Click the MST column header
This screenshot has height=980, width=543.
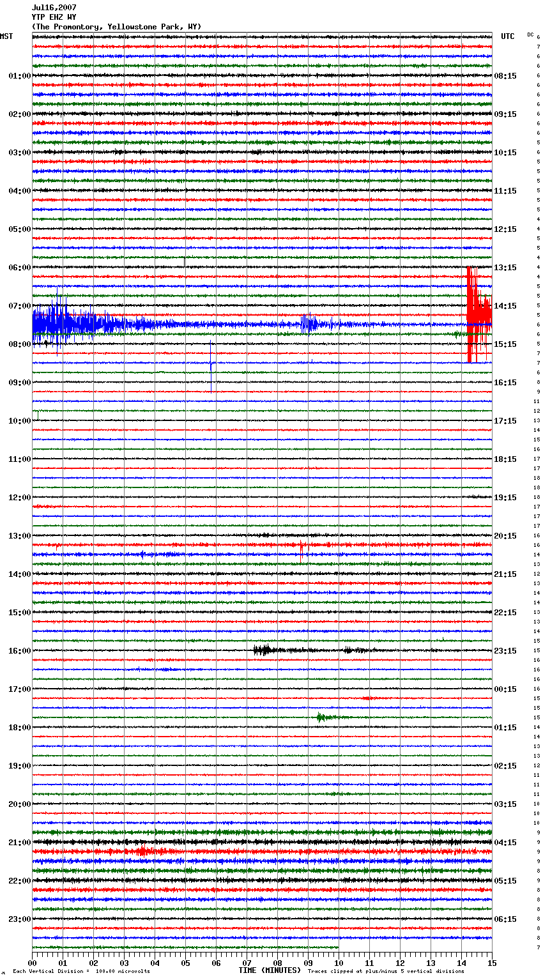pyautogui.click(x=6, y=36)
